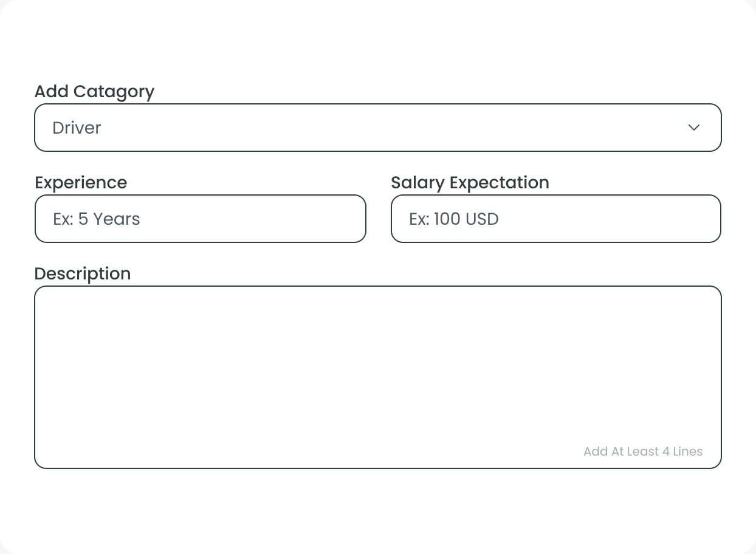Expand the category list via down arrow

(693, 128)
